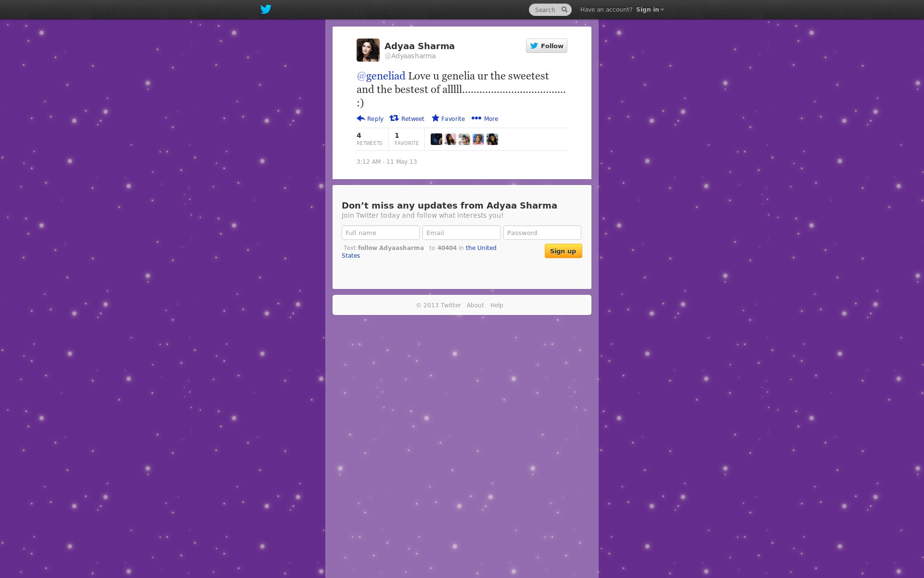
Task: Click the @Adyaasharma handle
Action: coord(410,56)
